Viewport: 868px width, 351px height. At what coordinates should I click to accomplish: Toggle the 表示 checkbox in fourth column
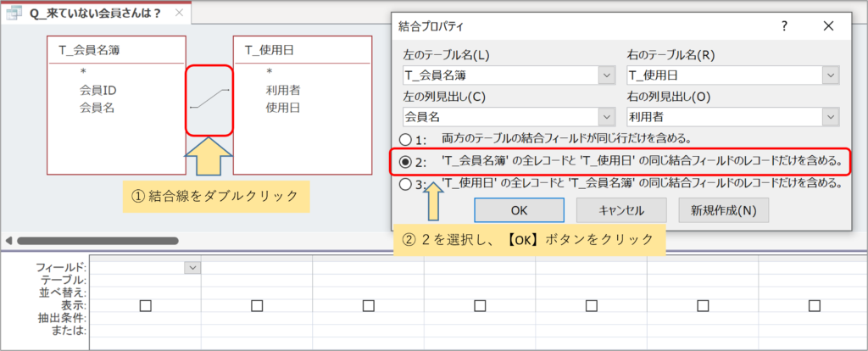coord(480,305)
